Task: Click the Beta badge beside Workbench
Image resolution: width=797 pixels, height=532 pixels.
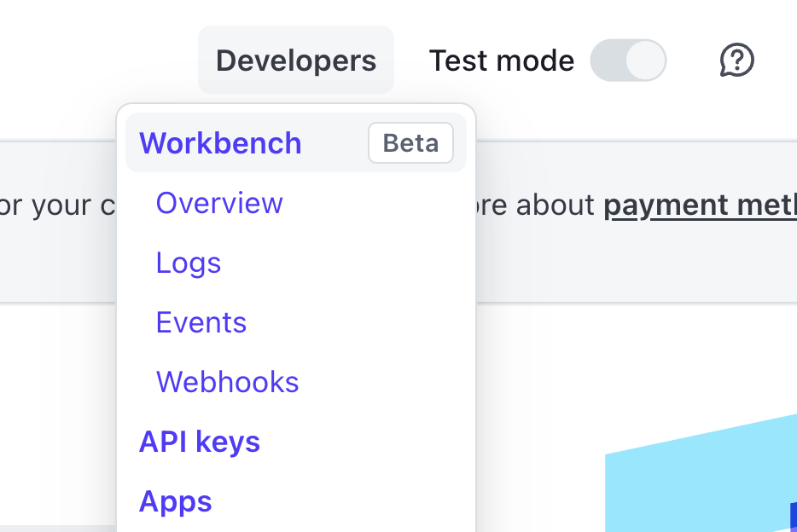Action: [410, 143]
